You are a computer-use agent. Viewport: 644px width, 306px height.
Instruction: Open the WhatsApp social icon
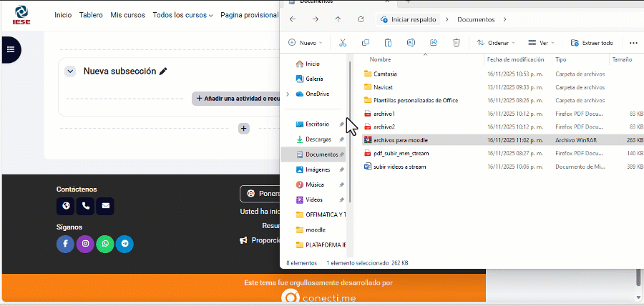tap(105, 244)
